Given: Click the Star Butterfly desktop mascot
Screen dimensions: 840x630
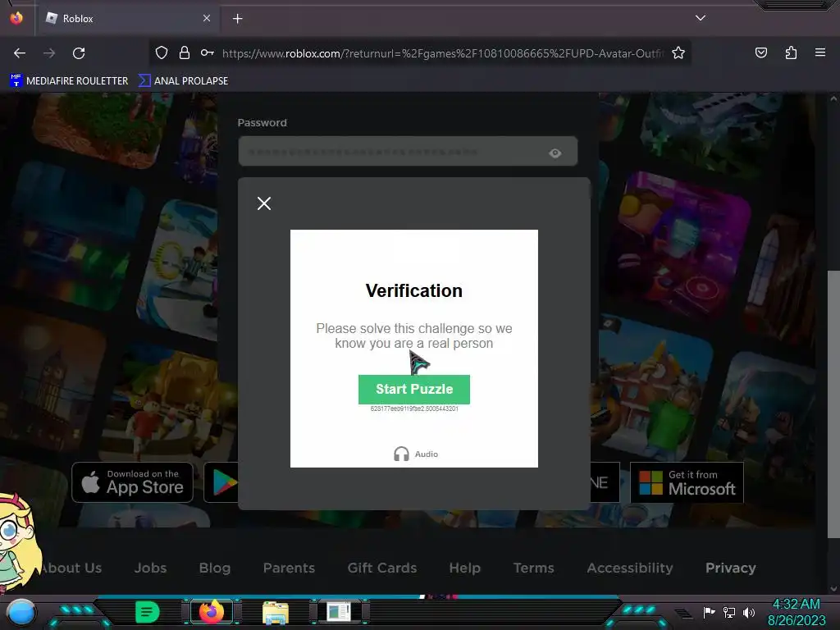Looking at the screenshot, I should [19, 541].
